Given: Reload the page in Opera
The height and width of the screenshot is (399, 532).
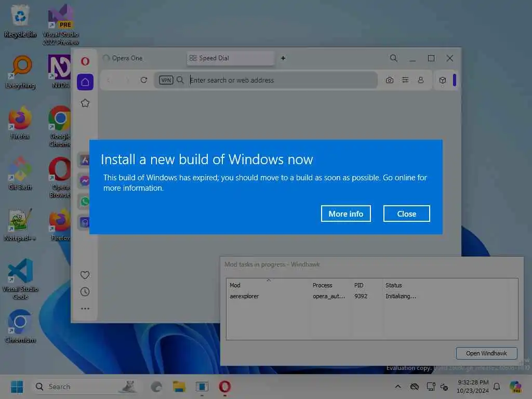Looking at the screenshot, I should (x=144, y=80).
